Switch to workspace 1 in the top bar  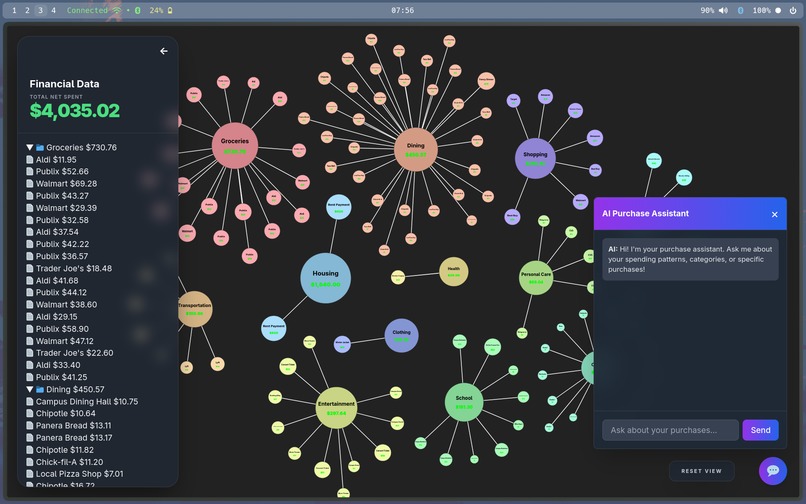[x=14, y=10]
